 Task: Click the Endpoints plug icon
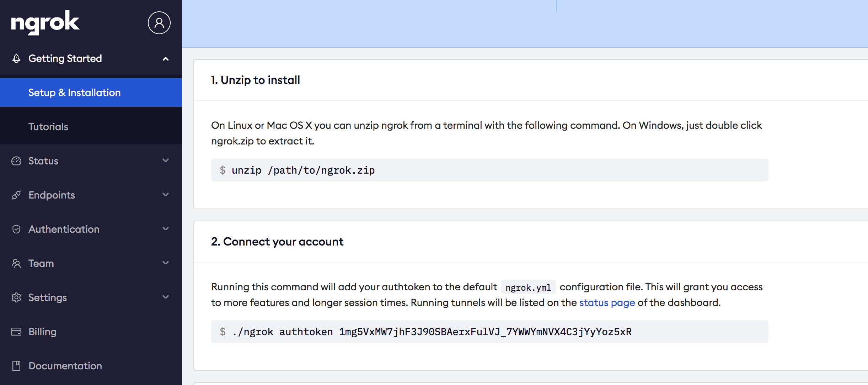pos(16,195)
